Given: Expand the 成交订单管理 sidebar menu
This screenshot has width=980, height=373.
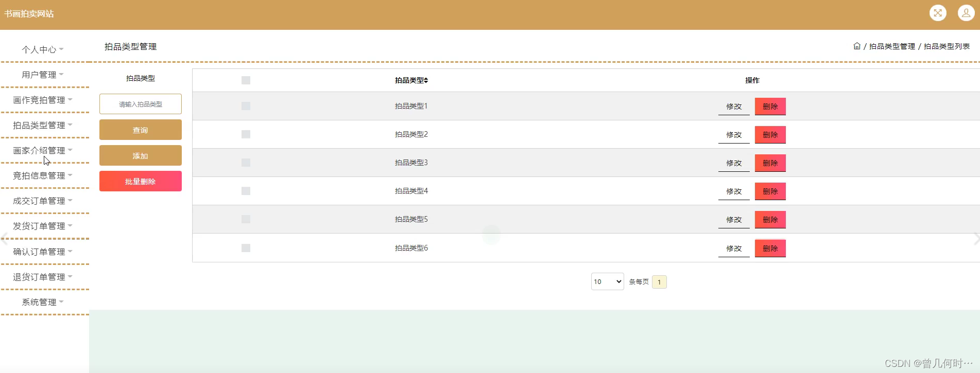Looking at the screenshot, I should [43, 201].
